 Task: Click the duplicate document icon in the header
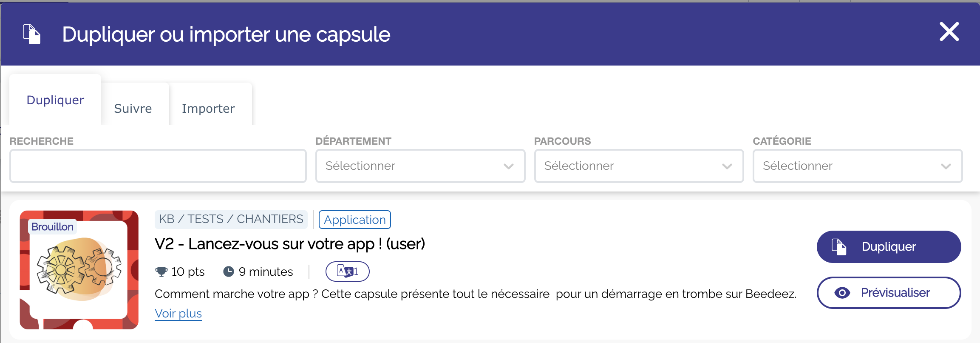coord(32,34)
